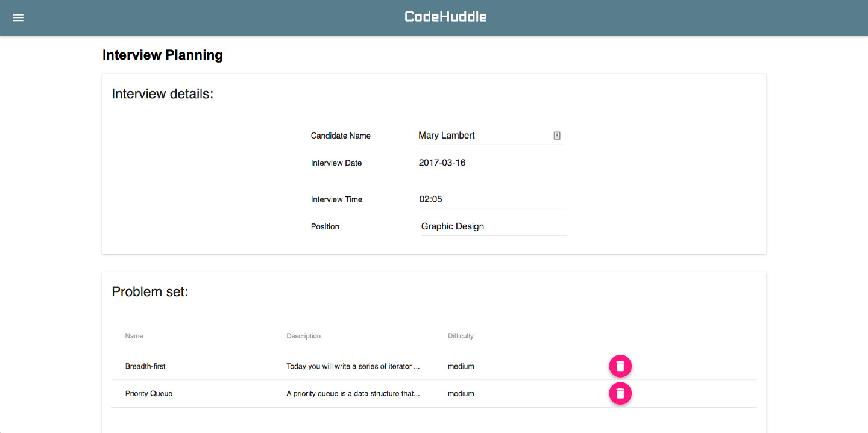
Task: Edit the Candidate Name field
Action: coord(485,136)
